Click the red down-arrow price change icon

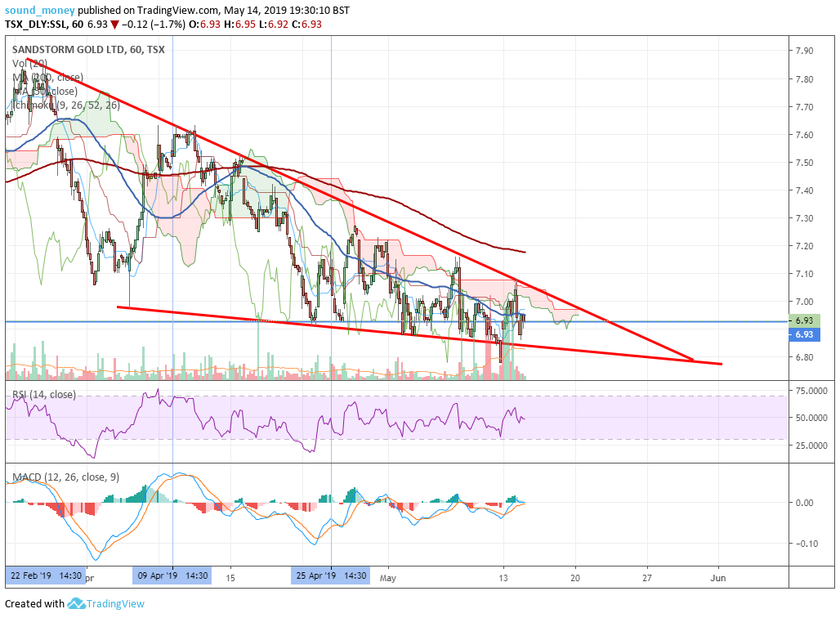pos(114,25)
